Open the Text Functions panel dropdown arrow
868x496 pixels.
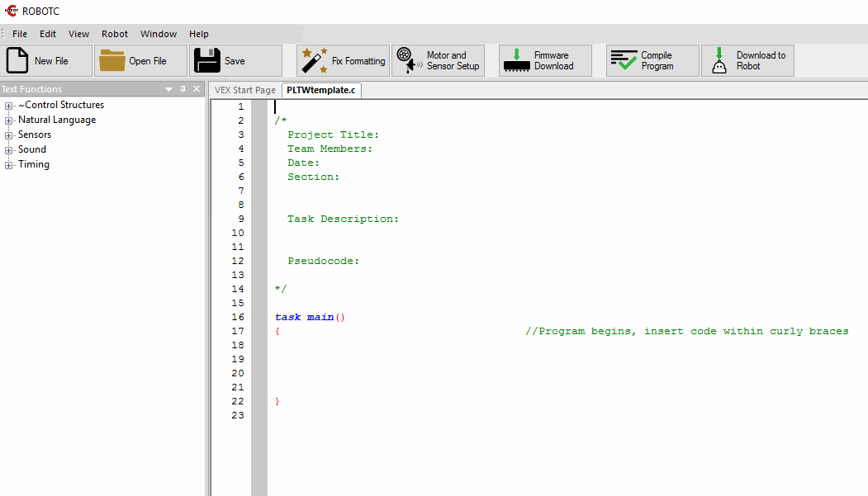tap(168, 89)
